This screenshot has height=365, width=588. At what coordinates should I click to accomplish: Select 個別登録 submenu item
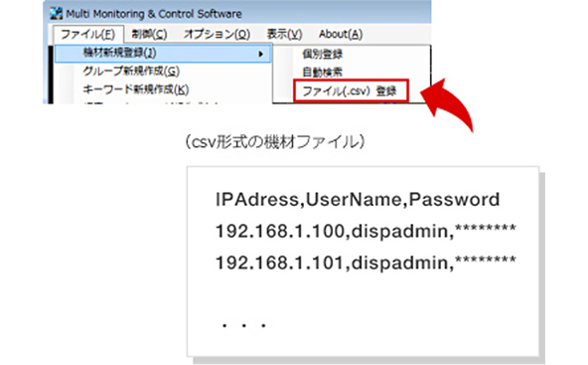tap(322, 55)
